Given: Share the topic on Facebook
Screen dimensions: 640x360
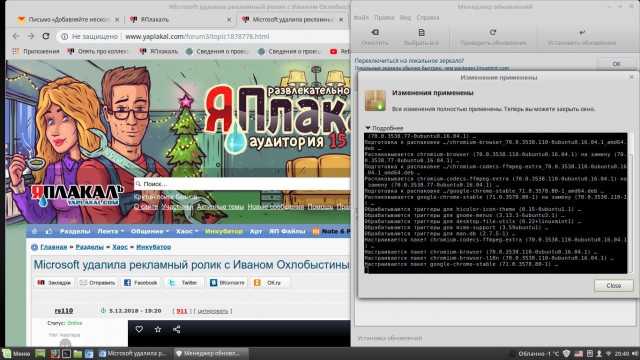Looking at the screenshot, I should point(140,282).
